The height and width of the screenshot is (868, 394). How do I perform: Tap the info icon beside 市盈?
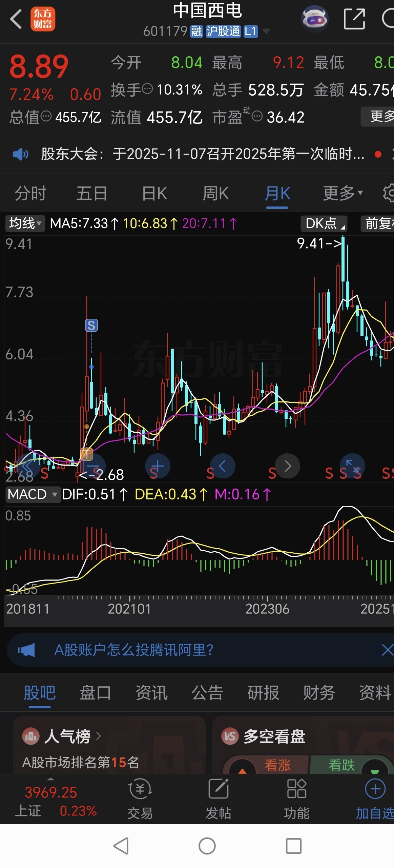[257, 116]
